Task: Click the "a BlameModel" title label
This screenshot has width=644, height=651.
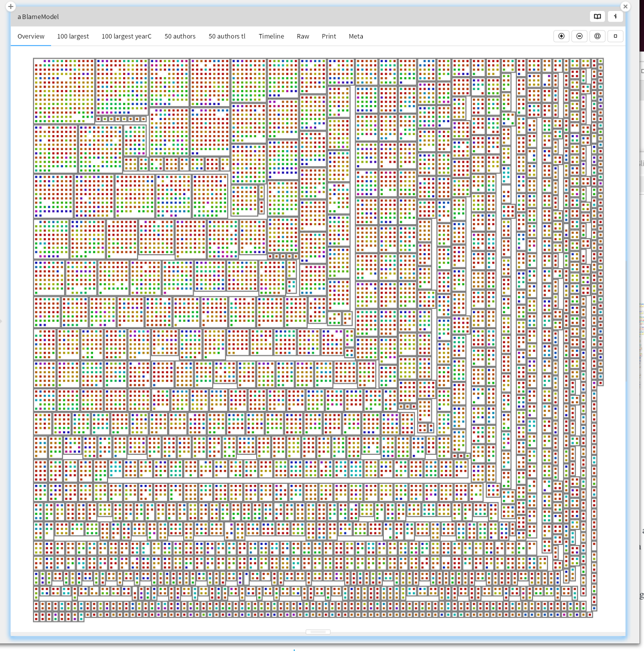Action: click(x=38, y=17)
